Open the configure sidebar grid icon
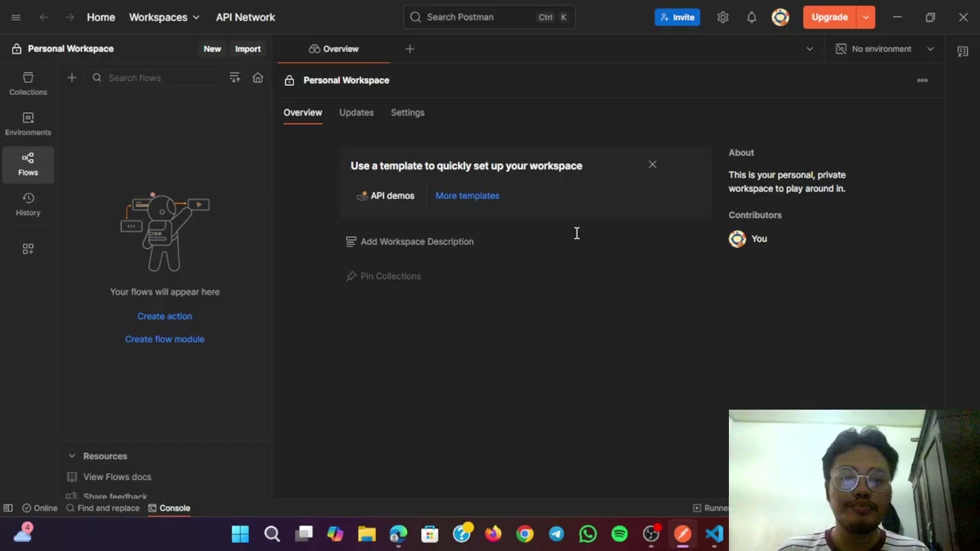Image resolution: width=980 pixels, height=551 pixels. pyautogui.click(x=28, y=249)
